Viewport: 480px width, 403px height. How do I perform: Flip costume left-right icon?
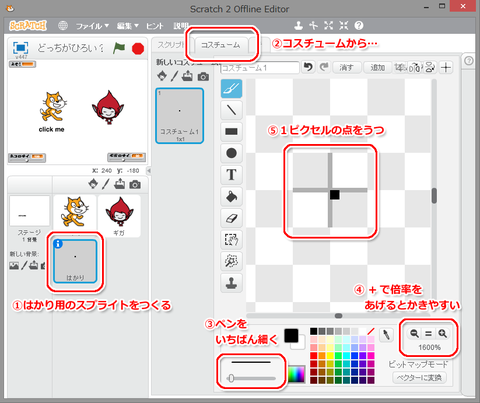tap(415, 67)
